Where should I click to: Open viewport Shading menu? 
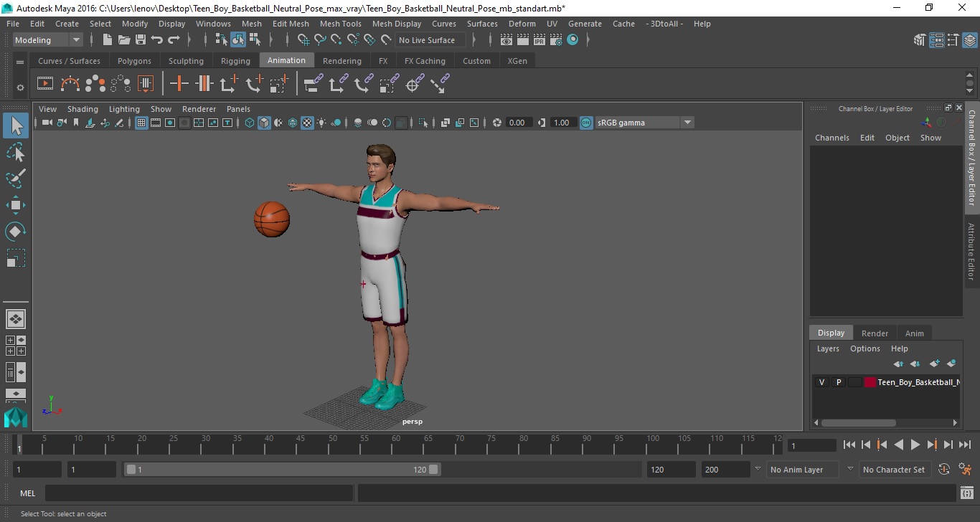point(83,109)
